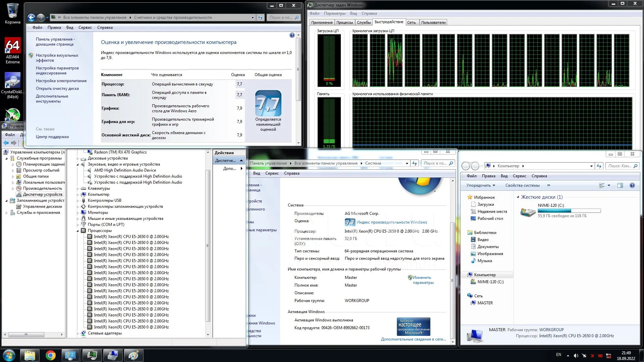Image resolution: width=644 pixels, height=362 pixels.
Task: Switch to Процессы tab in Task Manager
Action: coord(344,22)
